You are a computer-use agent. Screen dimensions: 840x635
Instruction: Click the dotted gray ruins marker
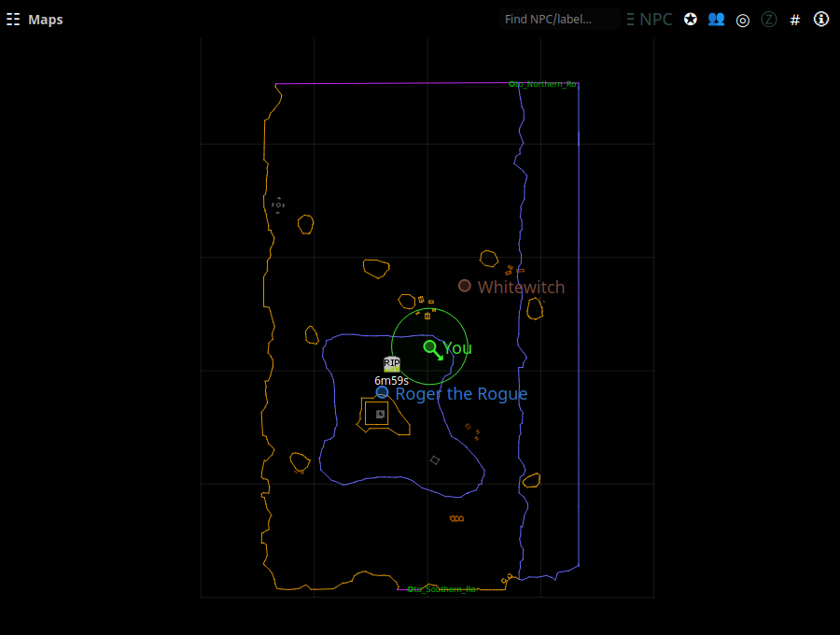pyautogui.click(x=277, y=205)
